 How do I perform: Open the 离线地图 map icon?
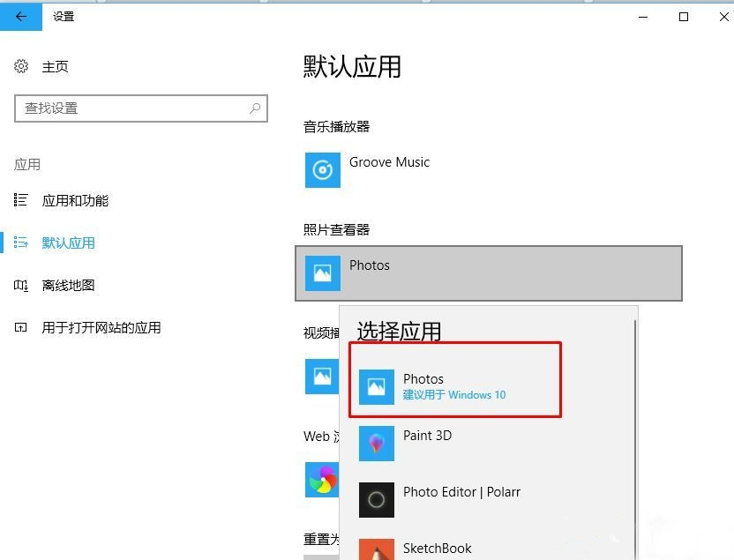[x=20, y=285]
